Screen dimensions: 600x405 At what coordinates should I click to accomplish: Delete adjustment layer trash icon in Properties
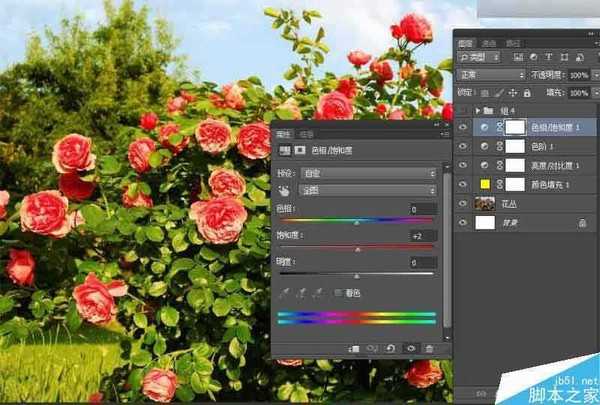coord(429,348)
